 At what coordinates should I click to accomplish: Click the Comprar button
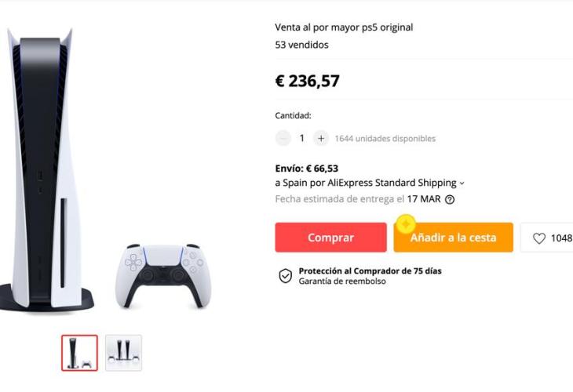tap(330, 238)
